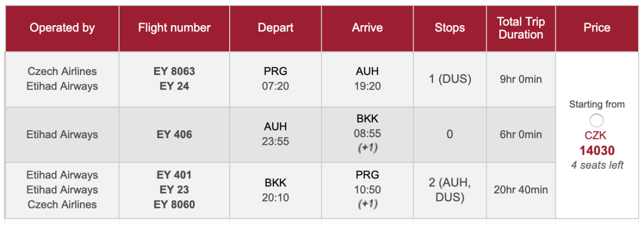644x225 pixels.
Task: Click the Depart column header
Action: coord(275,28)
